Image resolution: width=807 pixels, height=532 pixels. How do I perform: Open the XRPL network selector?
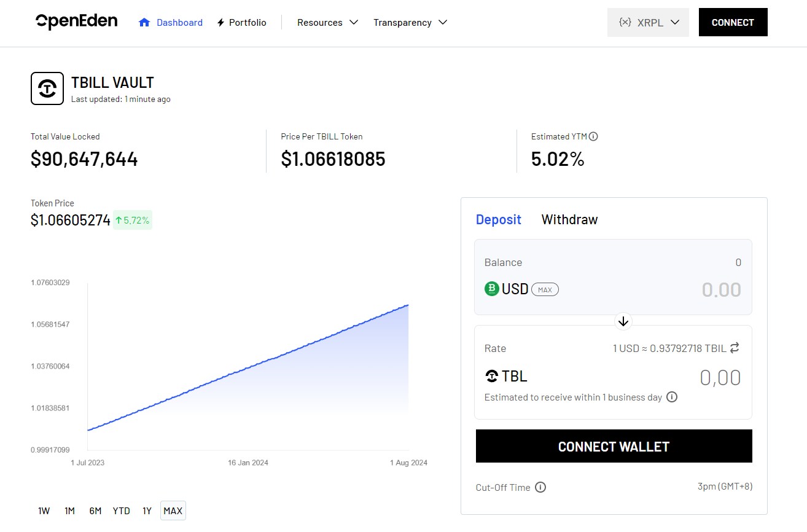648,22
